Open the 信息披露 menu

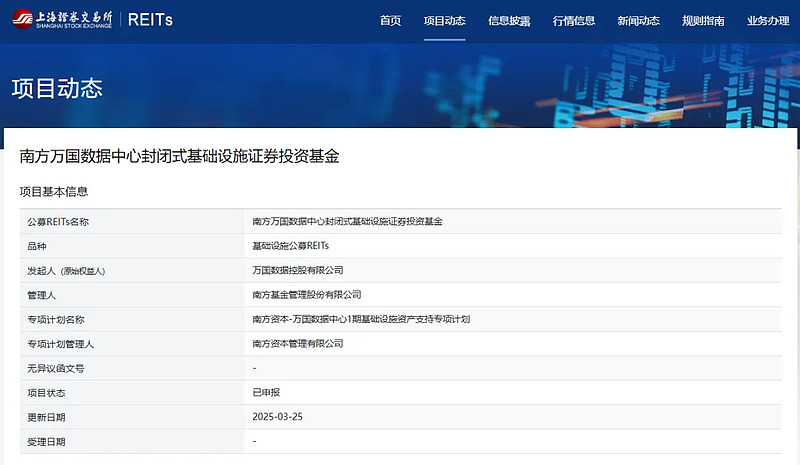[509, 21]
